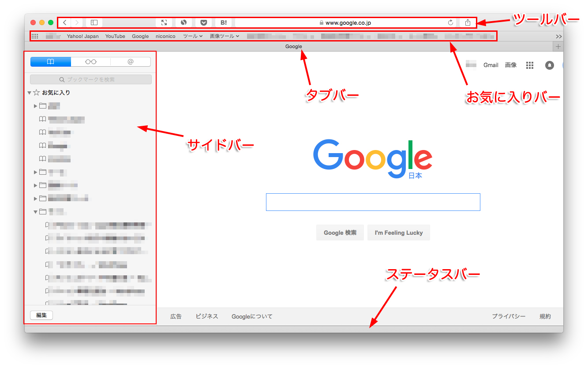
Task: Click the 編集 button in sidebar
Action: 41,315
